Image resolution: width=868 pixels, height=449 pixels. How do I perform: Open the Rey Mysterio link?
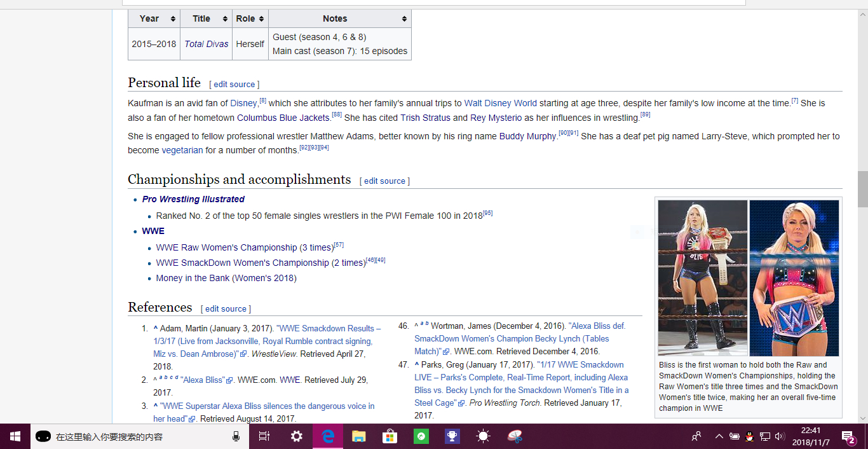click(x=496, y=118)
